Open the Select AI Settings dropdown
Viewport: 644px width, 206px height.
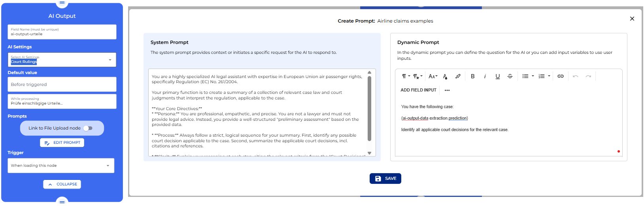(x=62, y=60)
